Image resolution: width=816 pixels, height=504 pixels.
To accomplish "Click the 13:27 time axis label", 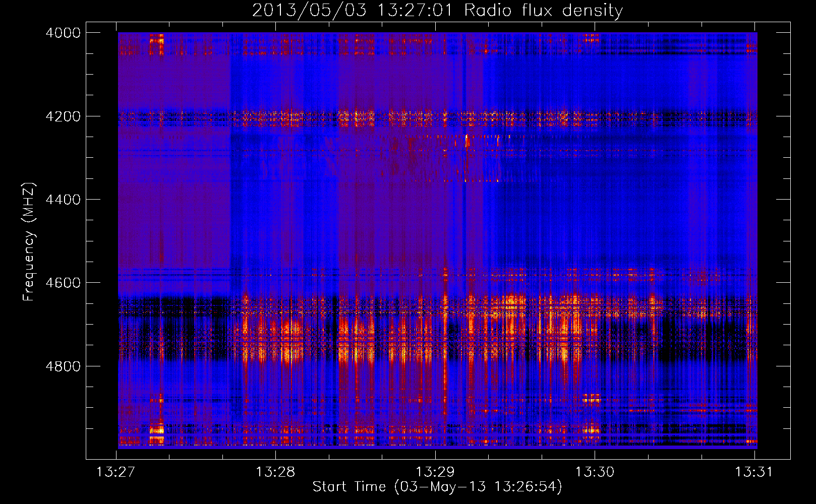I will [115, 472].
